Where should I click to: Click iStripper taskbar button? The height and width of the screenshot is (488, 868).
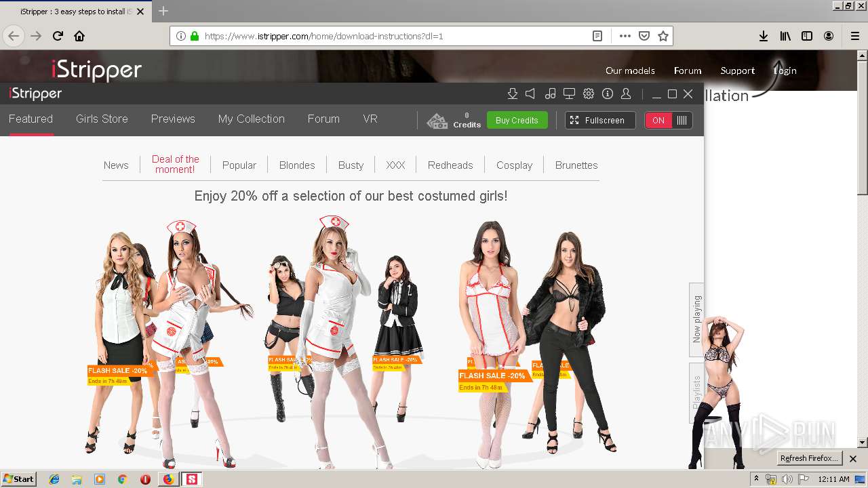[x=192, y=479]
